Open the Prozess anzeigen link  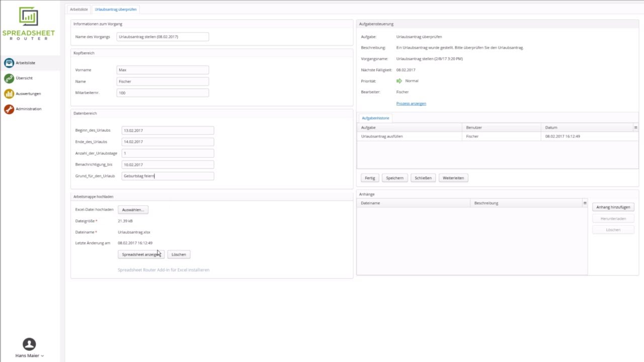point(411,104)
